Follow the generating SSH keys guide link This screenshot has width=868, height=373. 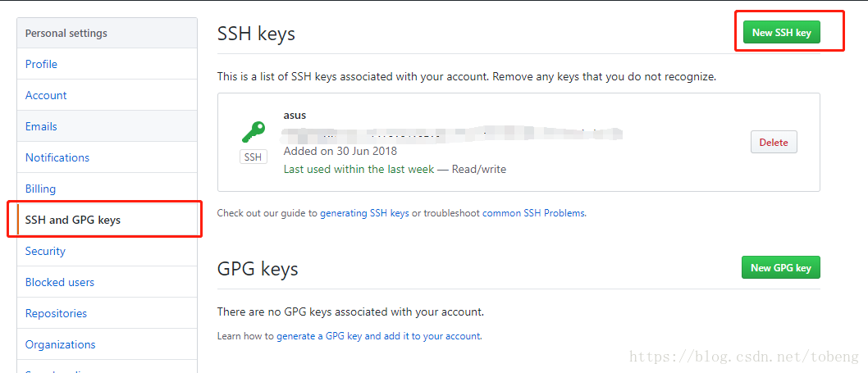point(364,213)
